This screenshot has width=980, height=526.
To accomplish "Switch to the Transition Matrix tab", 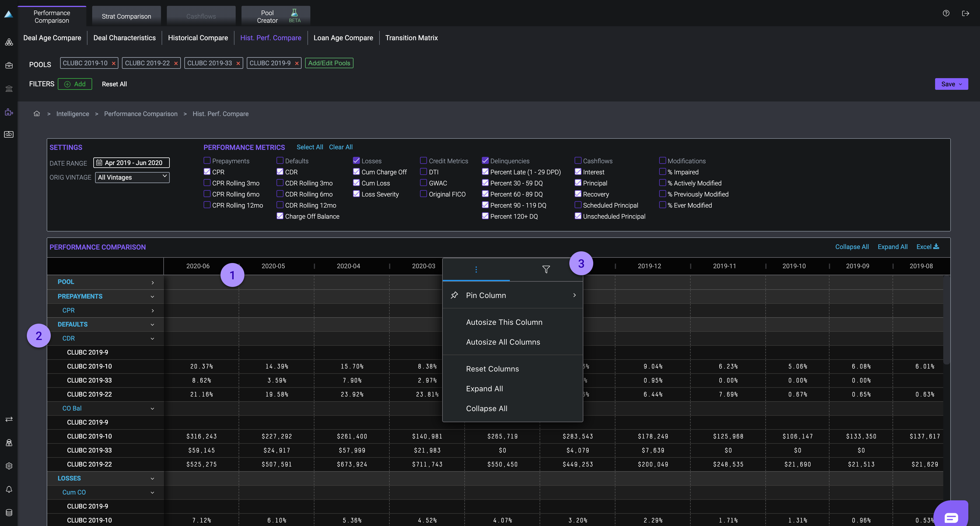I will [411, 38].
